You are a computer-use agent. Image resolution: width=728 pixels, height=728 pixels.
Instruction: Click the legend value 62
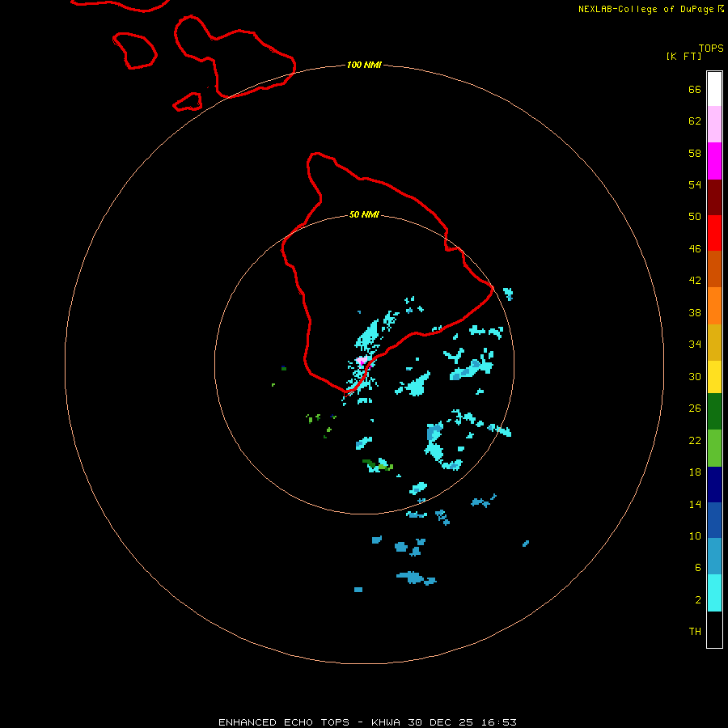pyautogui.click(x=695, y=121)
